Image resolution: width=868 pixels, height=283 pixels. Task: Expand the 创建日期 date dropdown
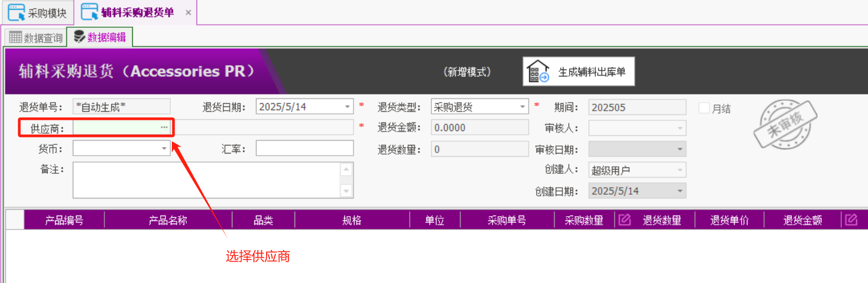click(680, 191)
